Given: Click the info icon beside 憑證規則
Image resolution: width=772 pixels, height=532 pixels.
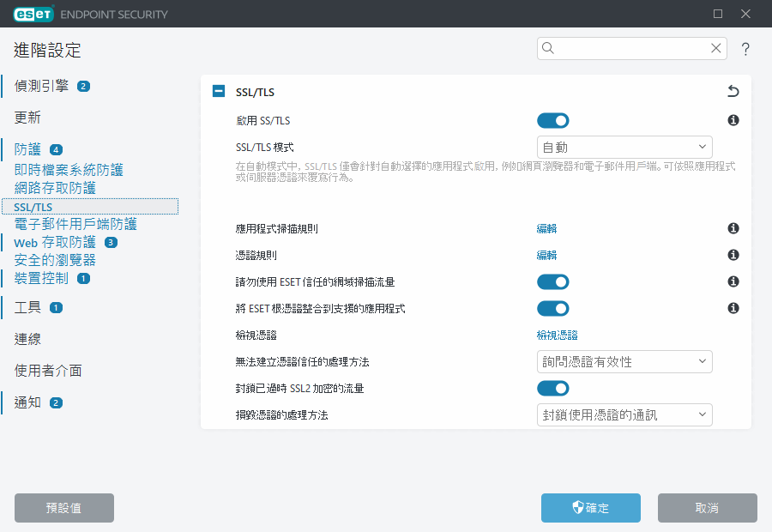Looking at the screenshot, I should tap(733, 254).
